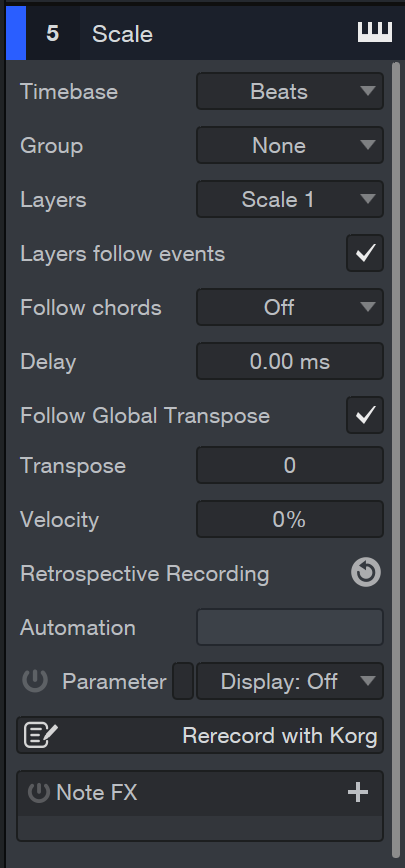The width and height of the screenshot is (405, 868).
Task: Click the Velocity 0% field
Action: pos(290,519)
